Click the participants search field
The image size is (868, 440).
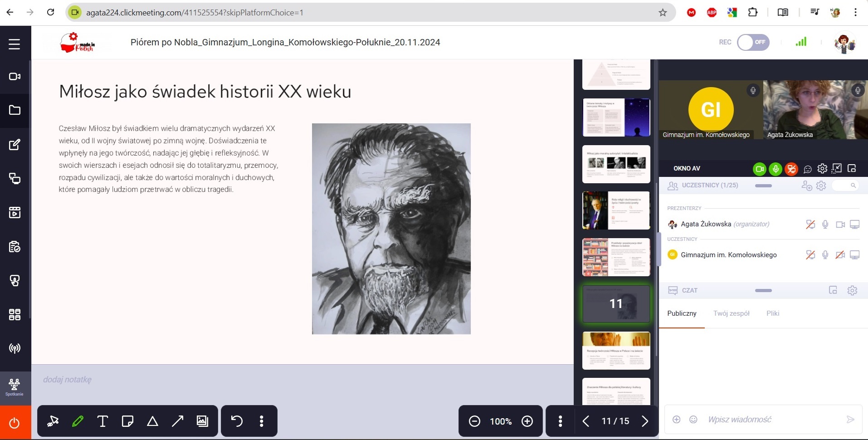[845, 186]
